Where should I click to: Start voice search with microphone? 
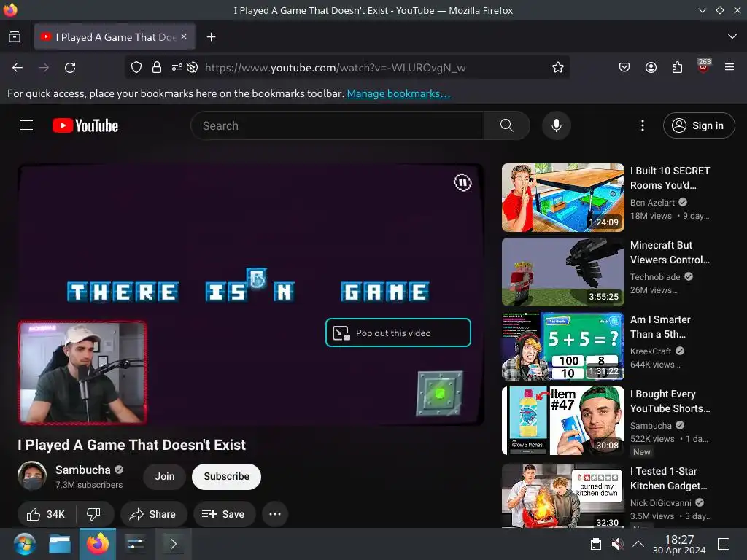pyautogui.click(x=557, y=125)
